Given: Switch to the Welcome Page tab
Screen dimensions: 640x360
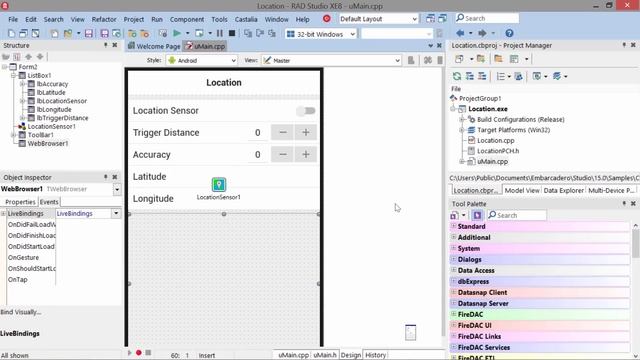Looking at the screenshot, I should tap(154, 46).
